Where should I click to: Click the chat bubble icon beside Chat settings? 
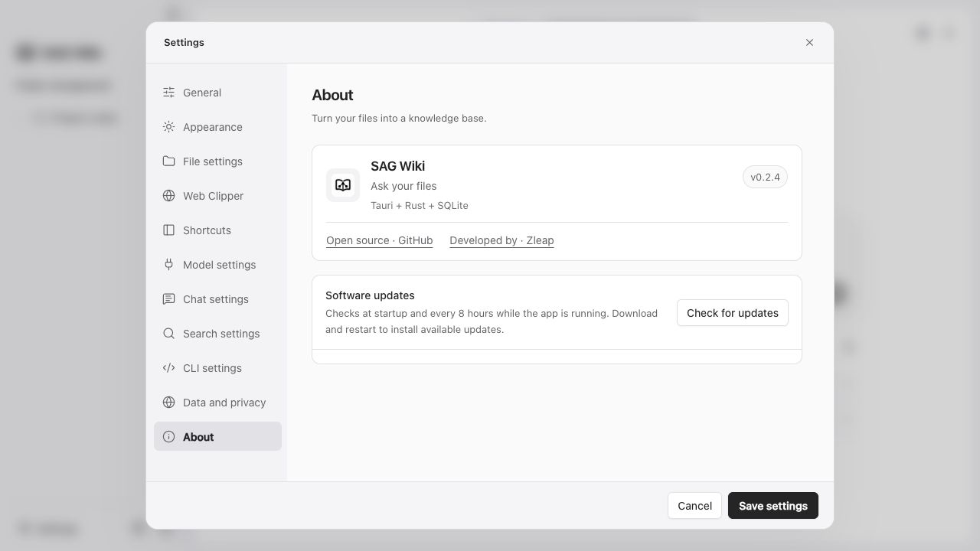pyautogui.click(x=168, y=299)
